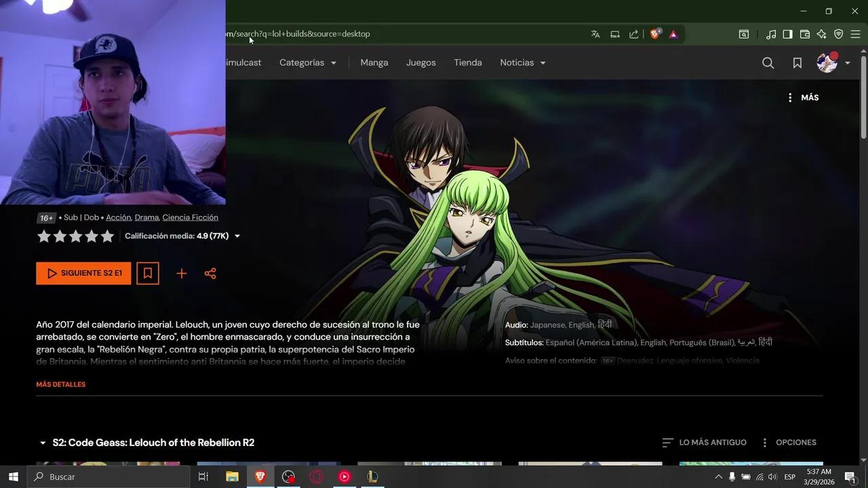Image resolution: width=868 pixels, height=488 pixels.
Task: Open the Leo AI sparkle icon
Action: (x=821, y=34)
